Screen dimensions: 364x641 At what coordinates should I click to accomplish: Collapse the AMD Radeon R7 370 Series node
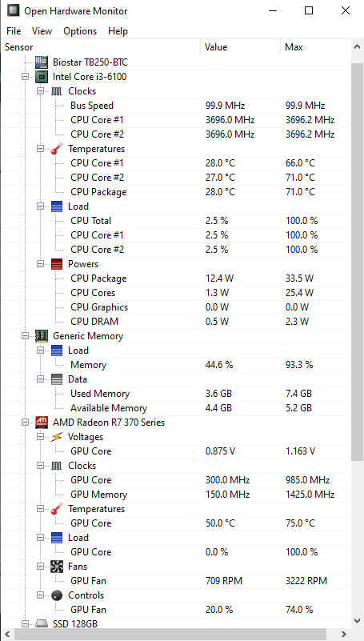coord(26,423)
